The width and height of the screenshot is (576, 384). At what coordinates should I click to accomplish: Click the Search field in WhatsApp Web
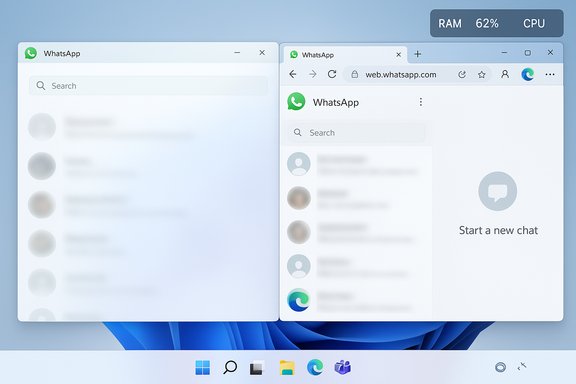356,133
